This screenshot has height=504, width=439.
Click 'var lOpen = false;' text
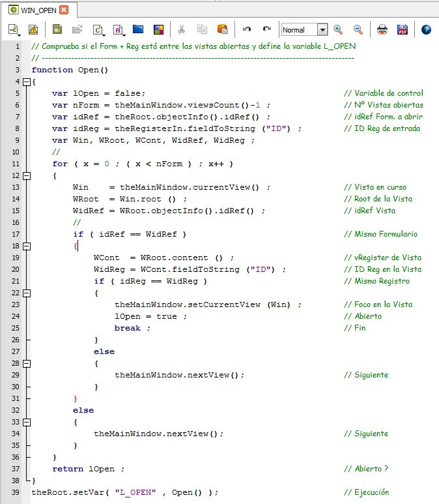tap(98, 93)
